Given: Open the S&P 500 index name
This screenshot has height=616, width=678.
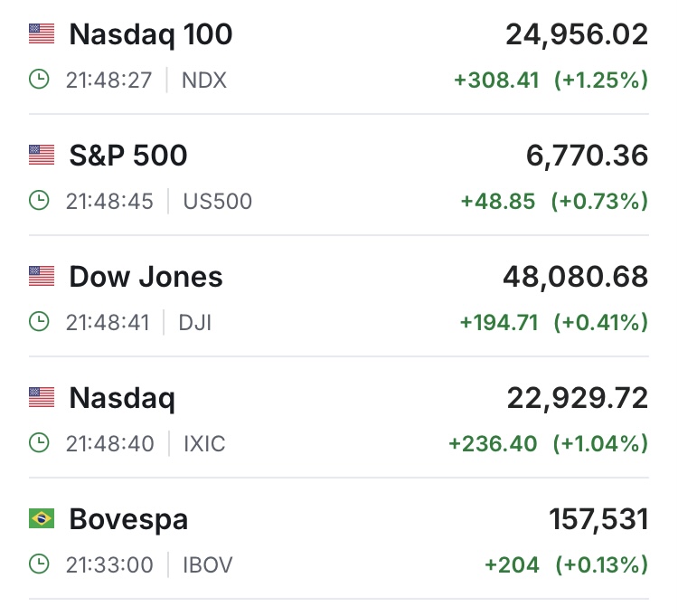Looking at the screenshot, I should tap(128, 156).
